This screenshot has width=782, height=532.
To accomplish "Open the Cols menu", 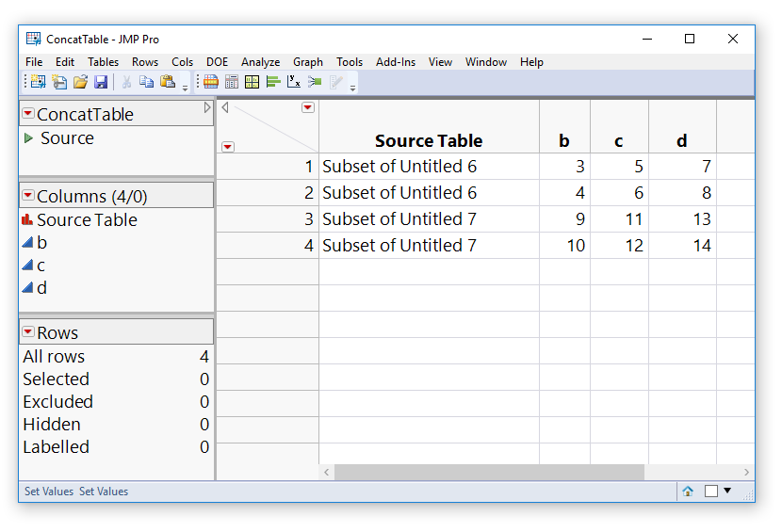I will click(182, 62).
